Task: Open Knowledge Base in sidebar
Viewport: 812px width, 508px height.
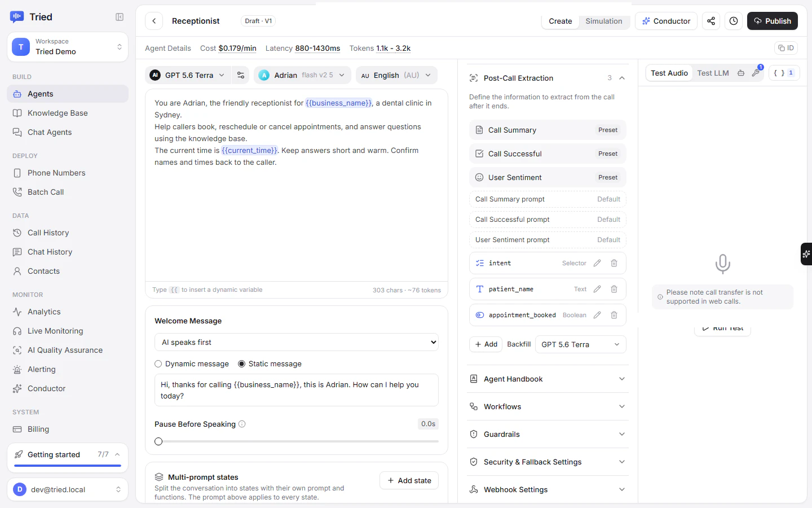Action: pyautogui.click(x=68, y=113)
